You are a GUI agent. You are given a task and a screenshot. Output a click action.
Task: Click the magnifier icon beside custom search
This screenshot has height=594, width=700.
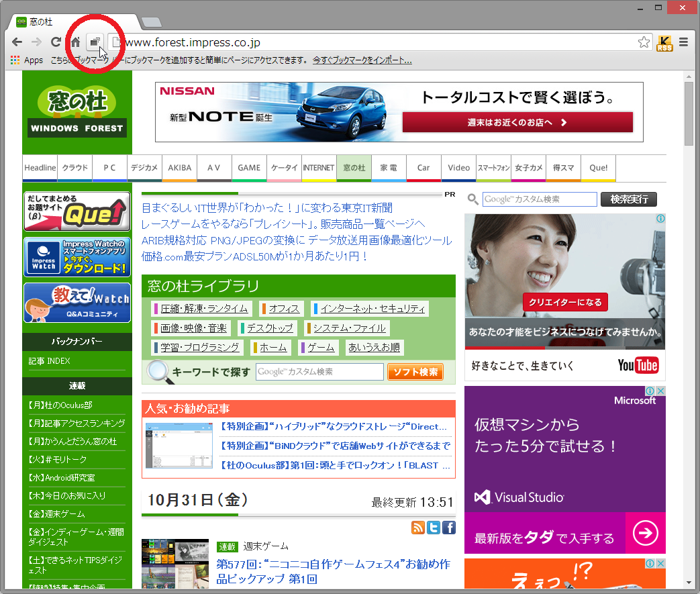pyautogui.click(x=473, y=199)
